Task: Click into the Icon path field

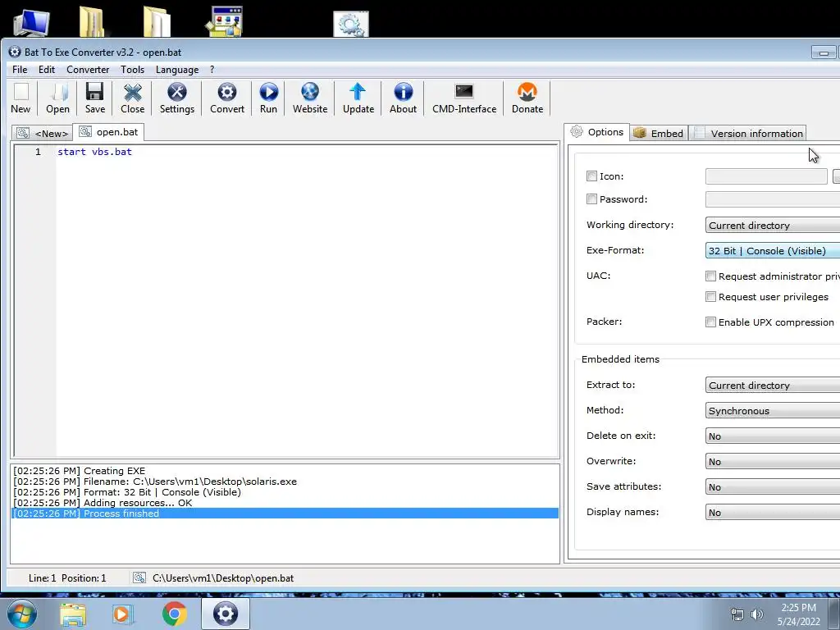Action: tap(766, 176)
